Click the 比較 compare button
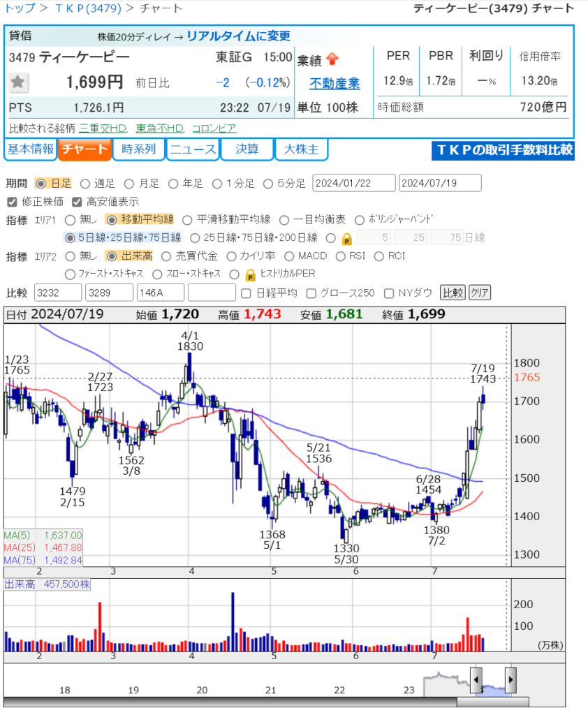 [452, 293]
